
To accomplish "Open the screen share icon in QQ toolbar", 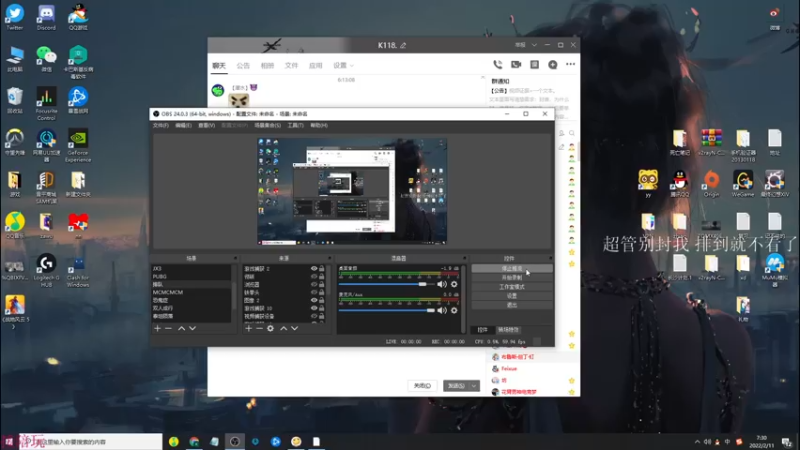I will 534,65.
